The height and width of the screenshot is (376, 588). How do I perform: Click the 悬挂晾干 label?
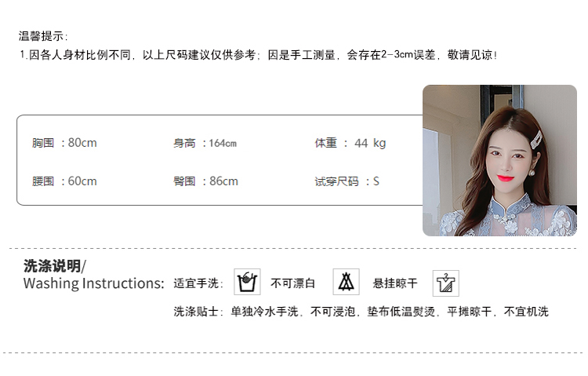[x=395, y=283]
